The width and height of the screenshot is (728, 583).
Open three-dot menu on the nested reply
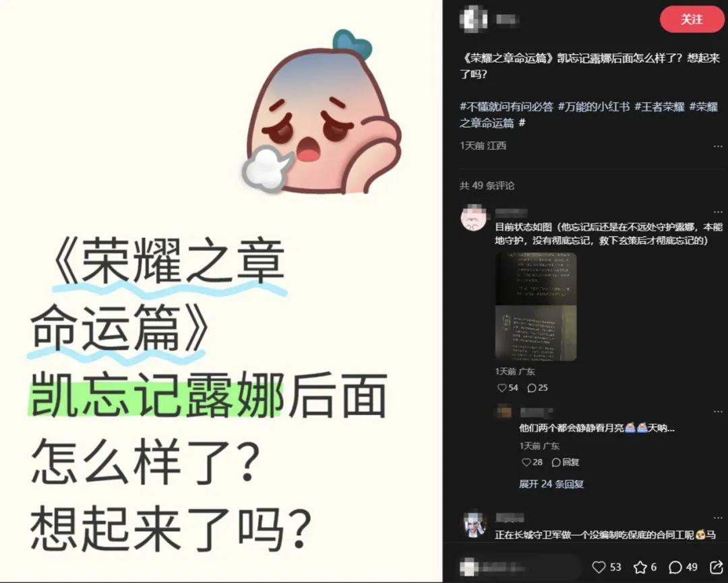click(718, 412)
